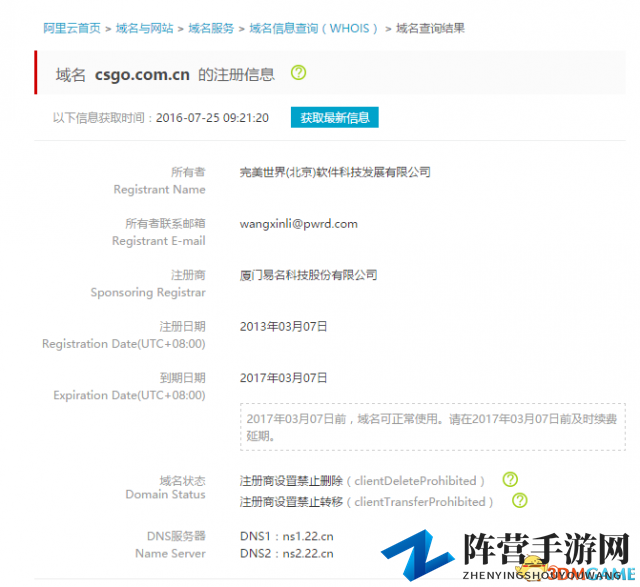Select the renewal notice in dashed box
This screenshot has width=640, height=587.
click(433, 427)
